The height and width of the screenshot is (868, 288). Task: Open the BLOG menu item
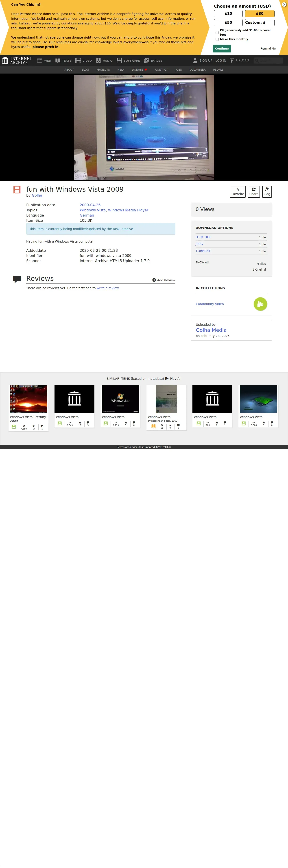85,70
